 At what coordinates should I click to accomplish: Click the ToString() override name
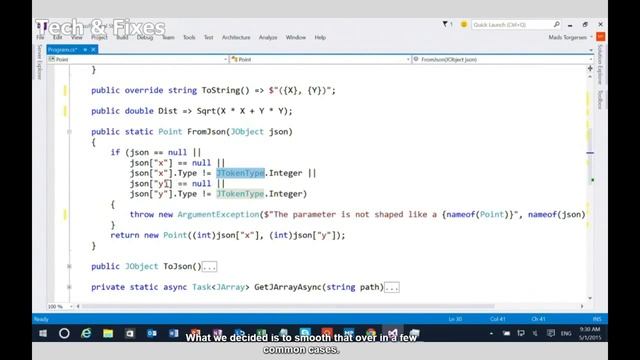tap(225, 90)
